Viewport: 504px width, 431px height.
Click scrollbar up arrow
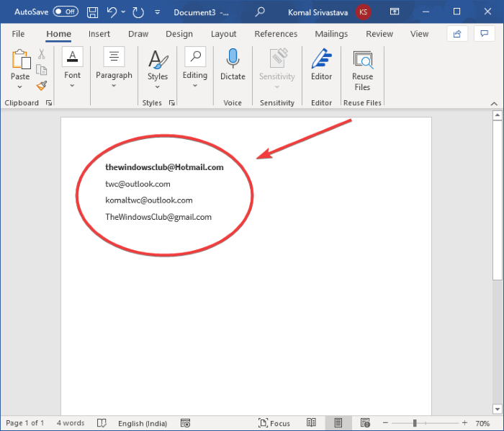tap(498, 115)
